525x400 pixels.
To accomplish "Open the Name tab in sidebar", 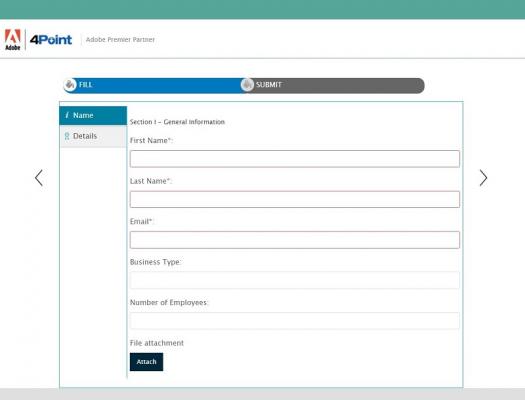I will 93,115.
